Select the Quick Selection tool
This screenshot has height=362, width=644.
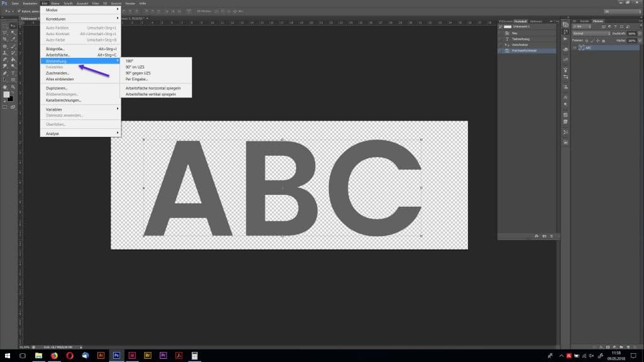[x=13, y=33]
